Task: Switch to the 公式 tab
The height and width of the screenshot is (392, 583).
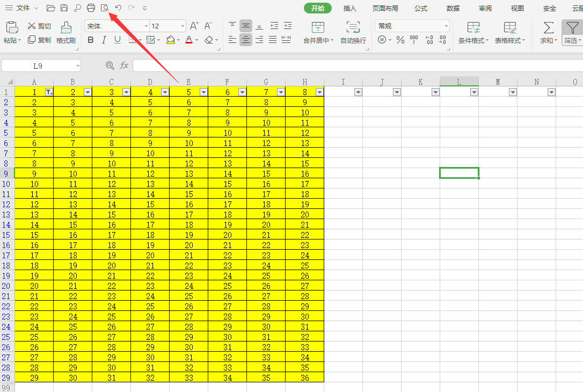Action: coord(421,8)
